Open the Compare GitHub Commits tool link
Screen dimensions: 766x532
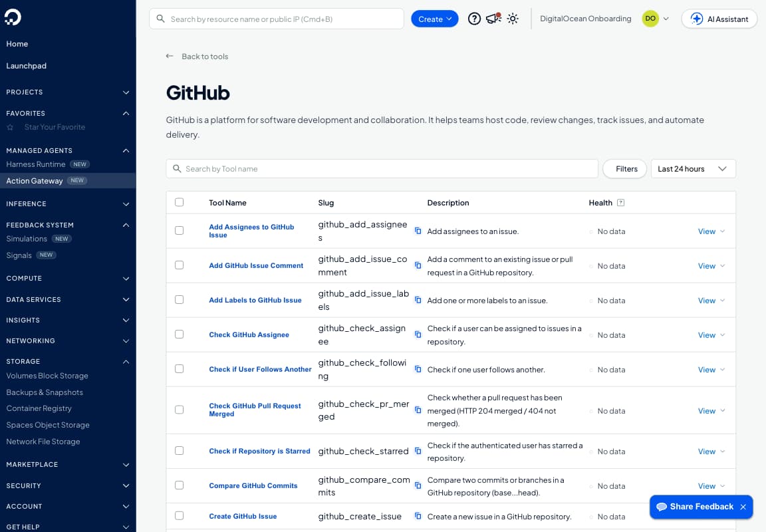click(253, 485)
